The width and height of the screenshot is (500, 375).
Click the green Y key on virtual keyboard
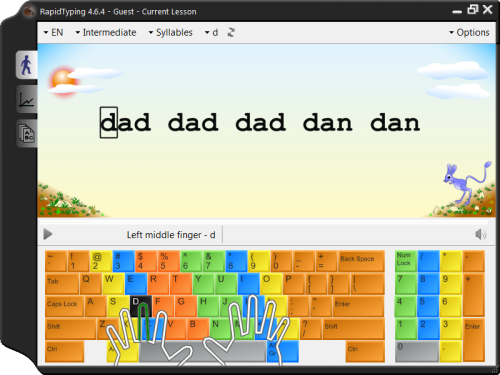tap(203, 284)
